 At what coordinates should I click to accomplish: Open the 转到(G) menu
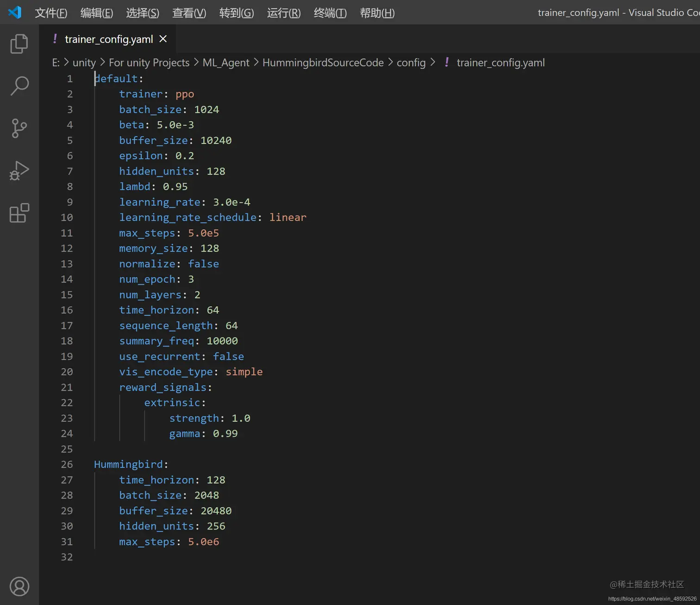click(x=237, y=13)
